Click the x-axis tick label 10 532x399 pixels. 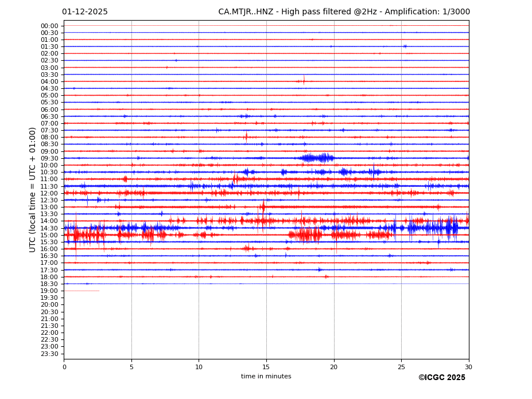(199, 367)
